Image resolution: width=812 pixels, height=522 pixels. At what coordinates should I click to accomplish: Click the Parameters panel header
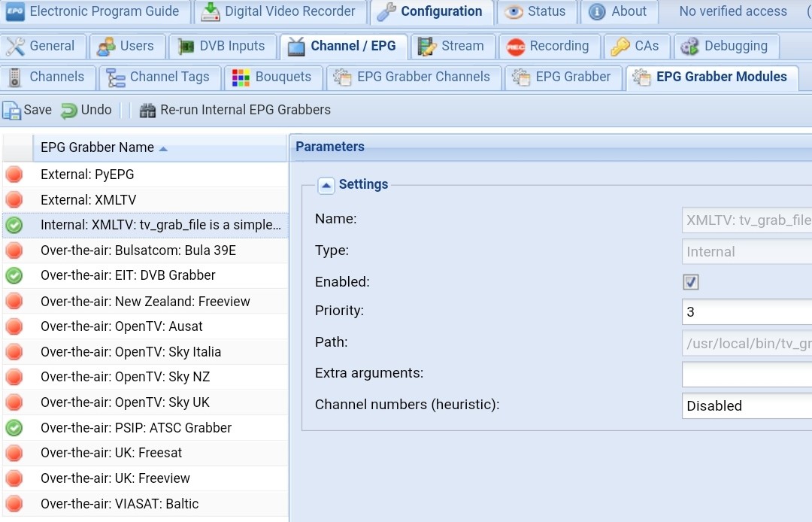(x=551, y=147)
